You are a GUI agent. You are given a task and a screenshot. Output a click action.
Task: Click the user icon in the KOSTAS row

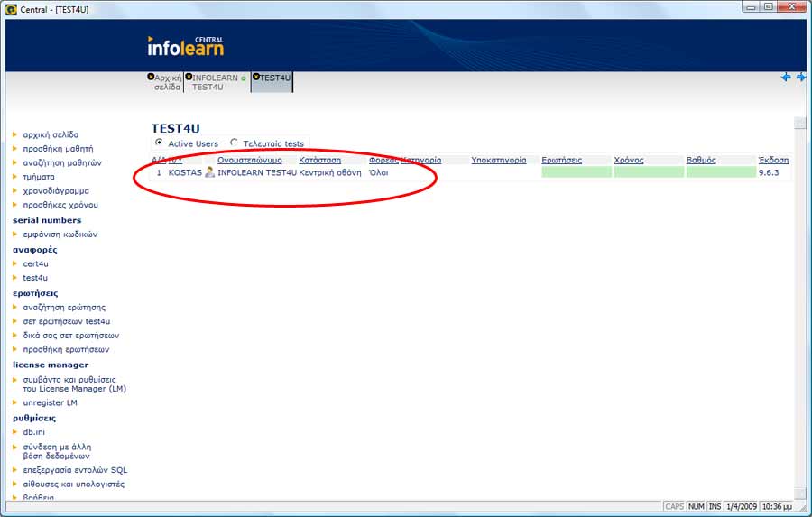(x=209, y=172)
